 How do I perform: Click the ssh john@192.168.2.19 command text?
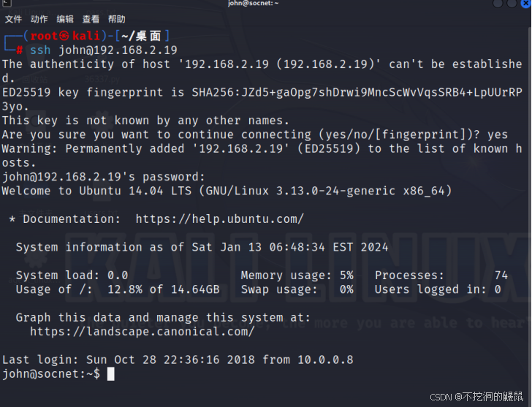coord(104,50)
